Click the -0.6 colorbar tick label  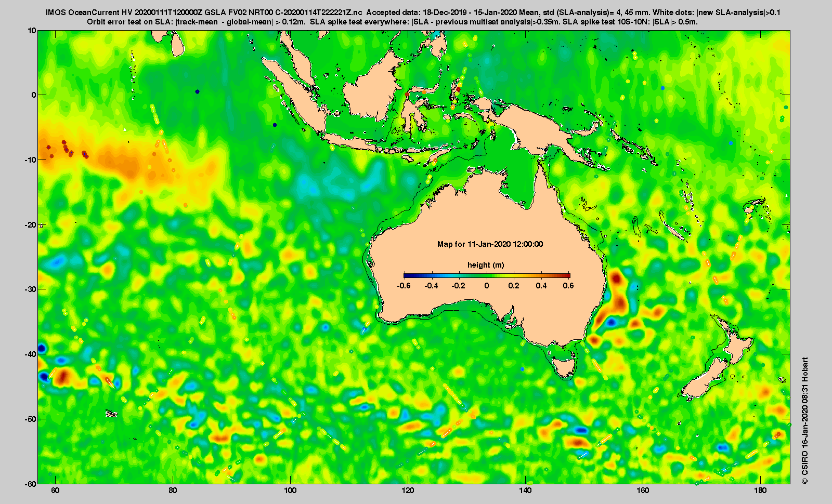404,286
